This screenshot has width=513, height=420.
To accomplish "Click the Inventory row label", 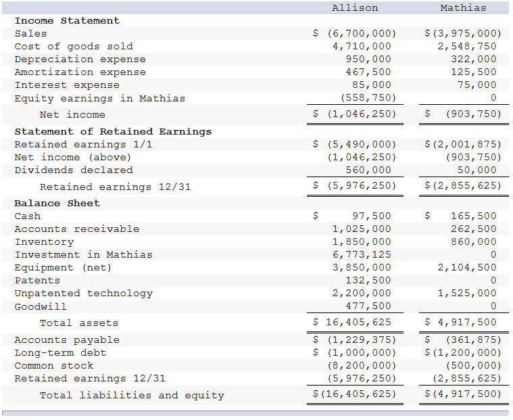I will pyautogui.click(x=44, y=242).
